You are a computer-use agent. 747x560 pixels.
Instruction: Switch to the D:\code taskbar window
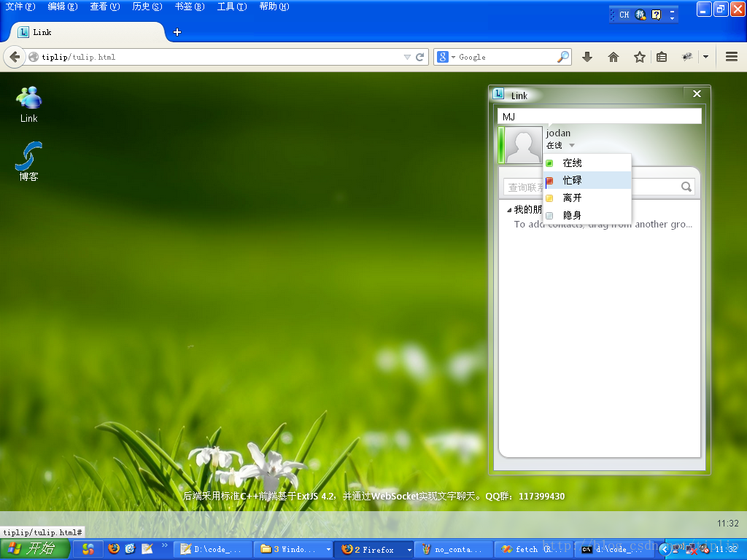(x=212, y=550)
